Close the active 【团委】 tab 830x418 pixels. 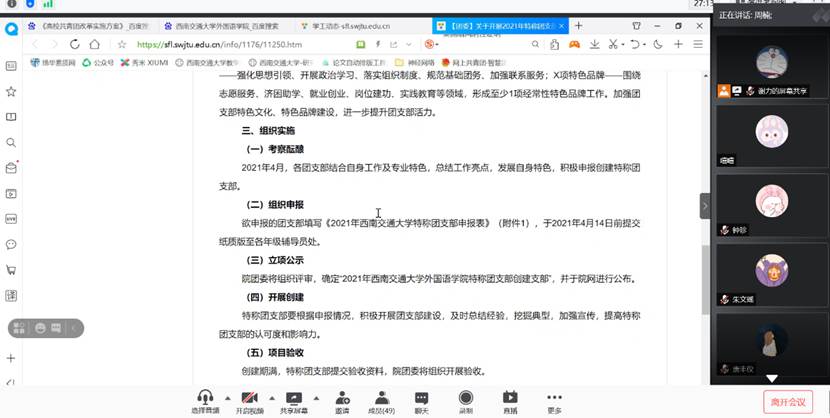click(562, 25)
